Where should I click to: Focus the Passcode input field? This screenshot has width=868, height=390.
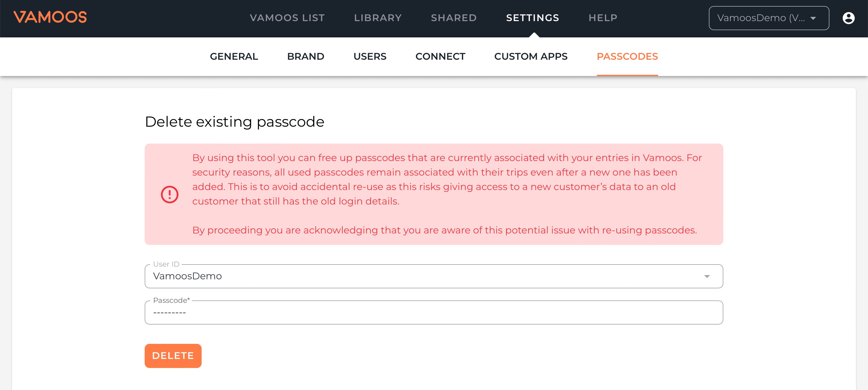pos(433,313)
